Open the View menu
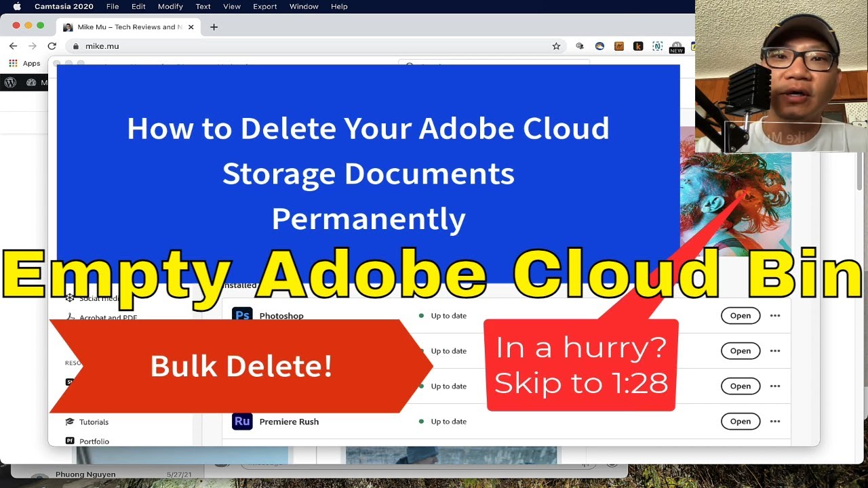This screenshot has height=488, width=868. (232, 6)
